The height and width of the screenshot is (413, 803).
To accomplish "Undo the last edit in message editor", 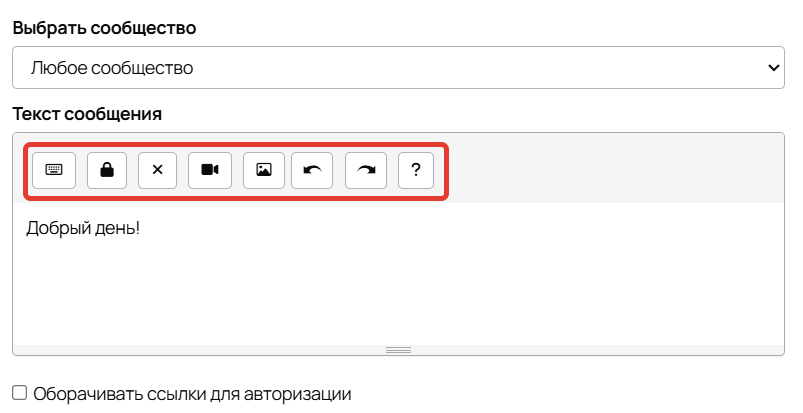I will pos(312,170).
